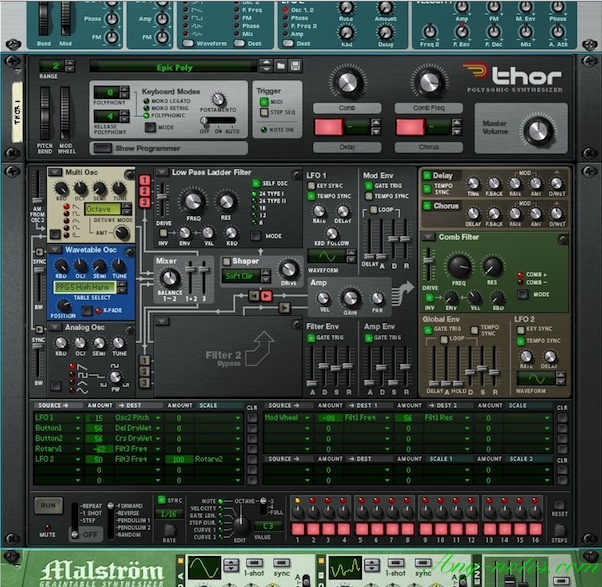Open the Low Pass Ladder Filter selector
Viewport: 602px width, 587px height.
162,172
